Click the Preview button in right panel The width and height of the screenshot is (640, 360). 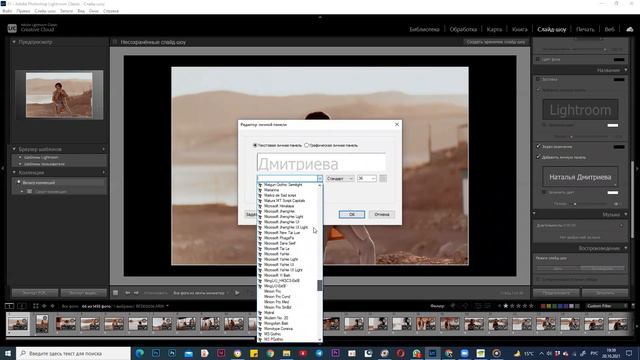556,293
